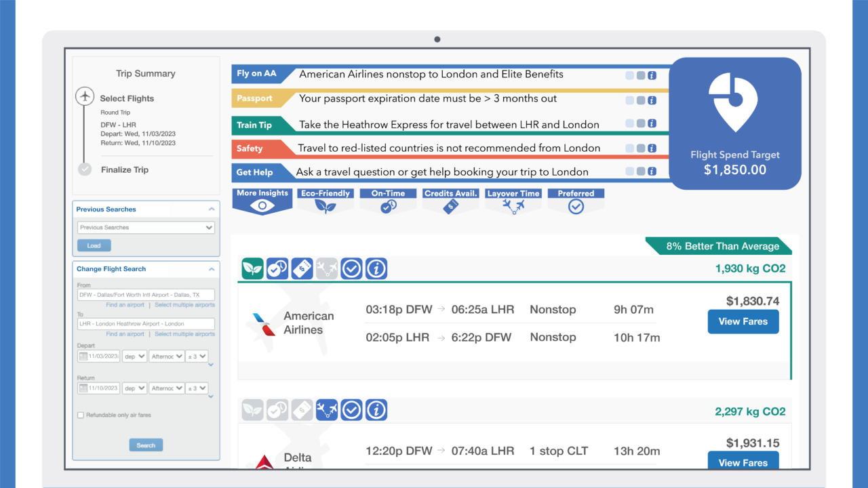Click the blue layover planes icon on Delta card

pos(327,409)
